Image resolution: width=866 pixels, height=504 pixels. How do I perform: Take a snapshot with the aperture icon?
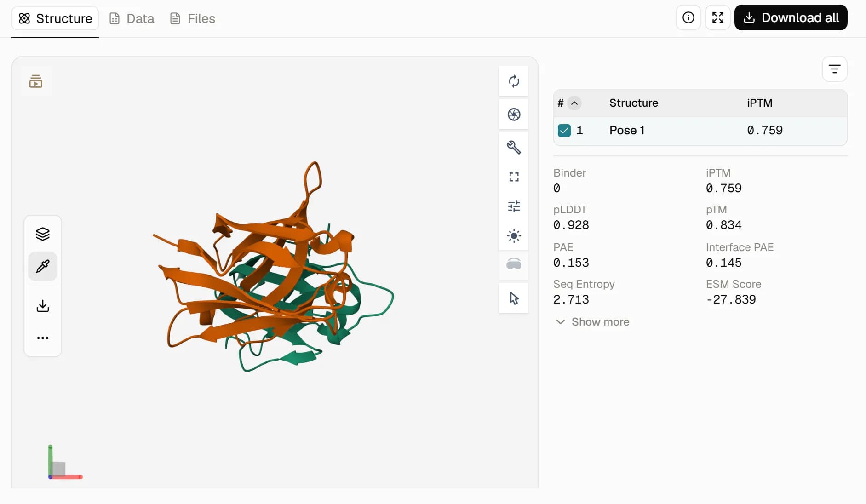514,115
